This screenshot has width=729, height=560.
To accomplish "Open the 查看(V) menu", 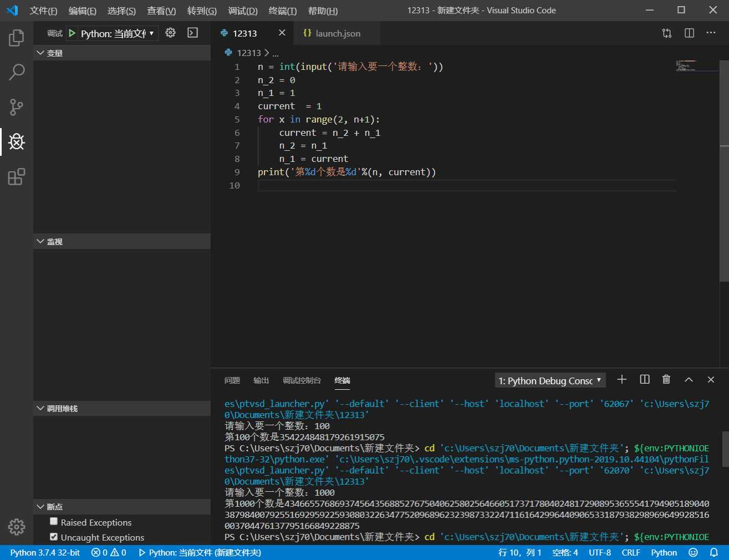I will (x=161, y=11).
